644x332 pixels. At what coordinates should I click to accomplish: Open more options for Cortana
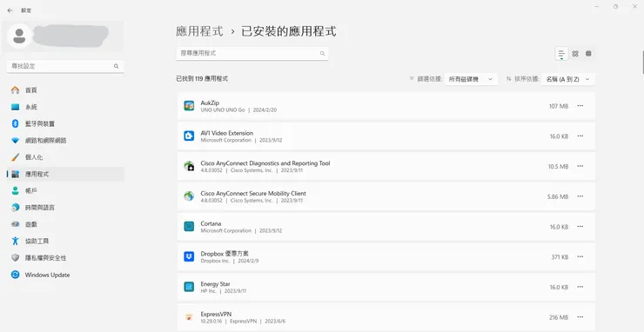point(580,227)
